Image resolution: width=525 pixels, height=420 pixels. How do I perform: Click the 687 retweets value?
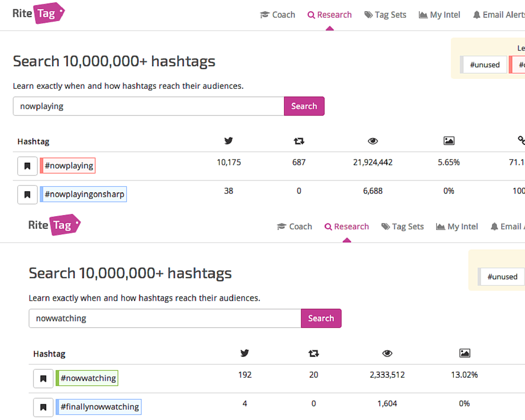(x=299, y=162)
